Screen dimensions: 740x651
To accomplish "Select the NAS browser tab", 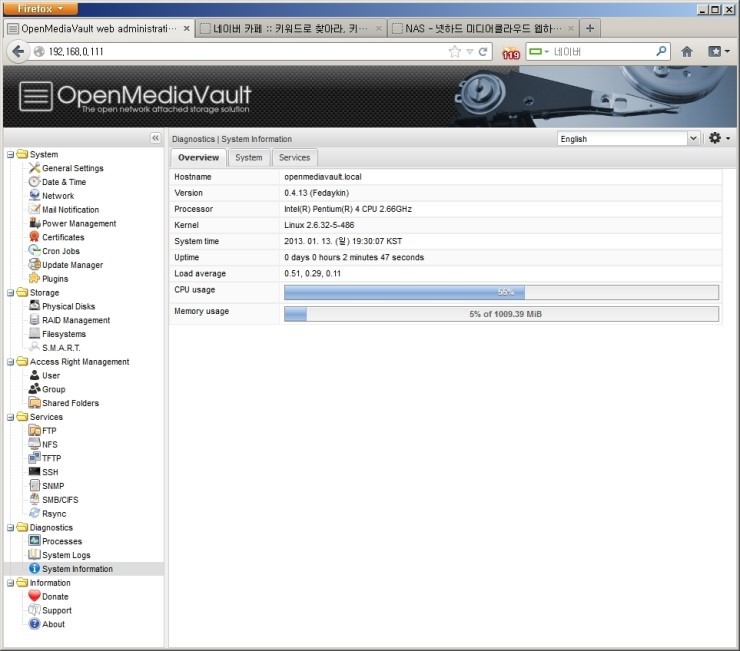I will pos(483,29).
